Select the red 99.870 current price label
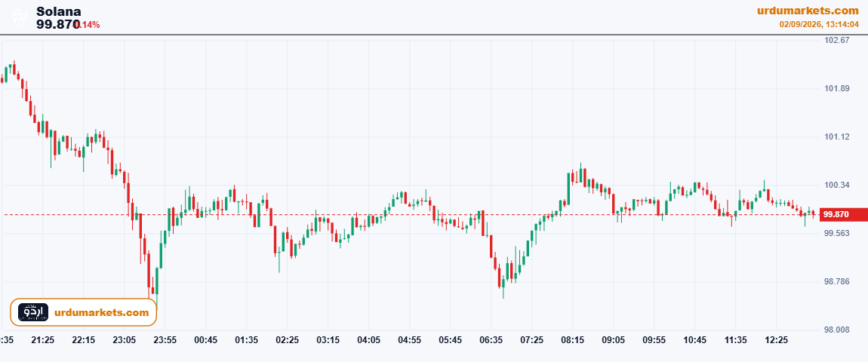Image resolution: width=868 pixels, height=362 pixels. (842, 214)
